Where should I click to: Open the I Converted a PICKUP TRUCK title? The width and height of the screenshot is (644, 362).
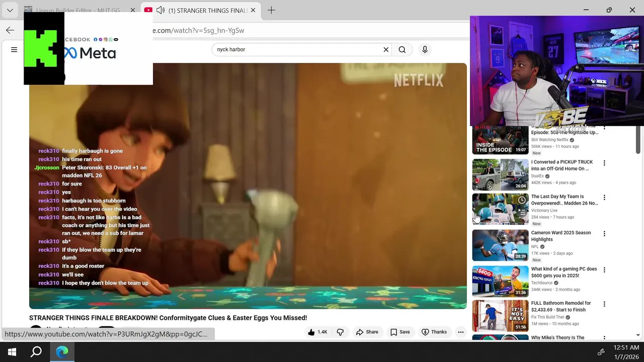(562, 165)
